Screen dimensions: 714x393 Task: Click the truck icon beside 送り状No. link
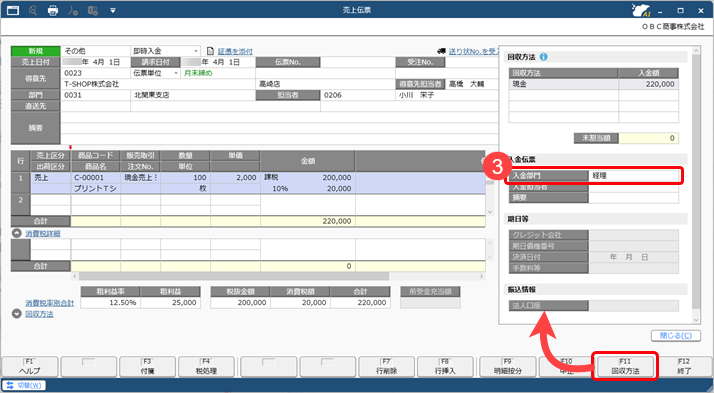pos(441,51)
